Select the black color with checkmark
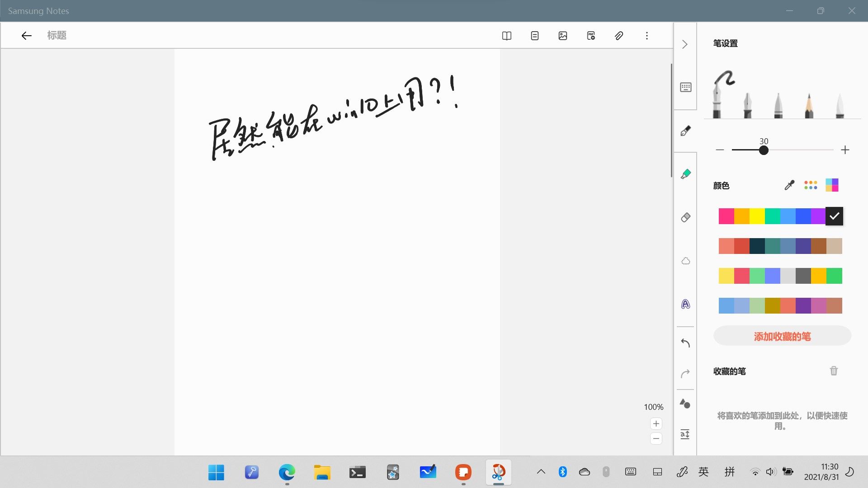The width and height of the screenshot is (868, 488). (834, 216)
